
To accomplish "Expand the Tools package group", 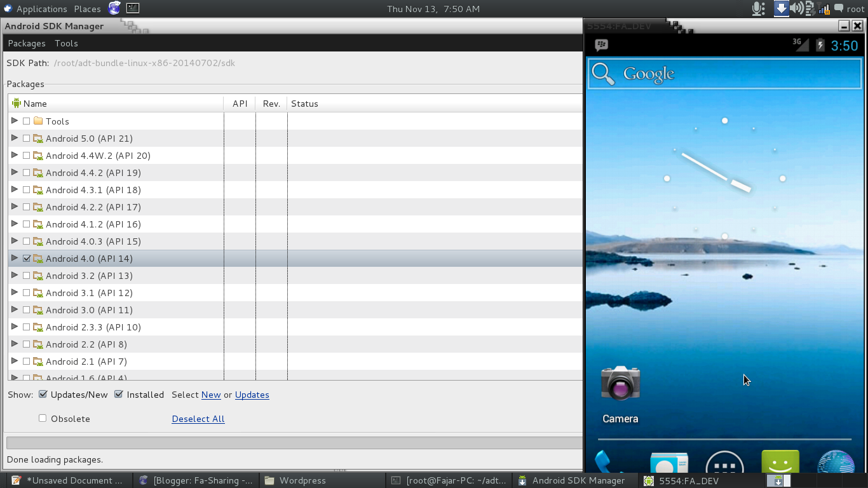I will point(15,120).
